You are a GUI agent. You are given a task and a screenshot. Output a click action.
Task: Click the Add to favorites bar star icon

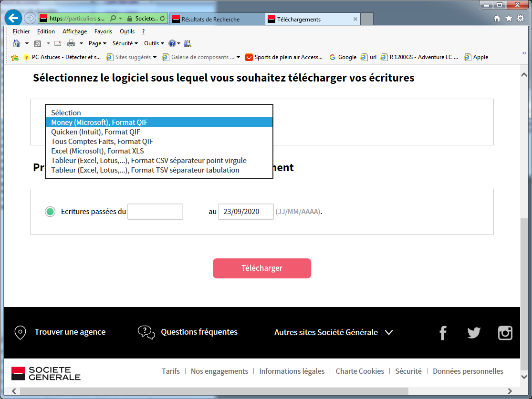click(15, 57)
